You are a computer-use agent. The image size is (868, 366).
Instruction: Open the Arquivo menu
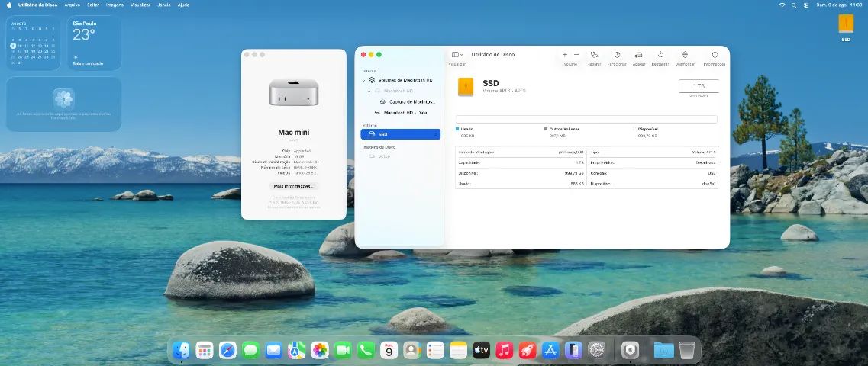point(72,5)
